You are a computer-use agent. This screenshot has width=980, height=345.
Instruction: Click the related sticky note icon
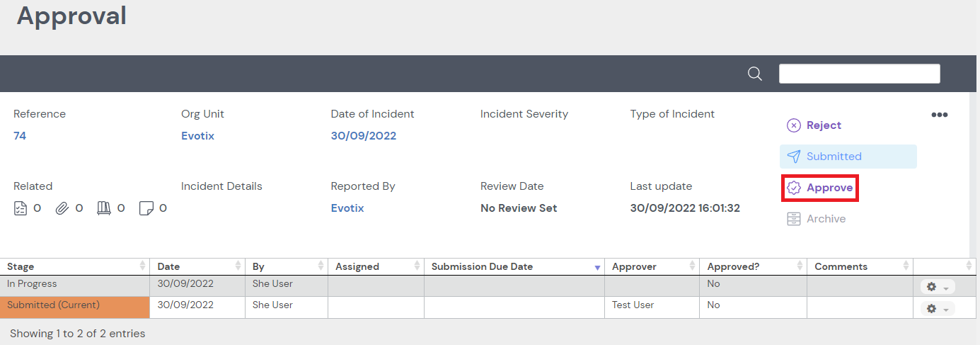(x=146, y=208)
